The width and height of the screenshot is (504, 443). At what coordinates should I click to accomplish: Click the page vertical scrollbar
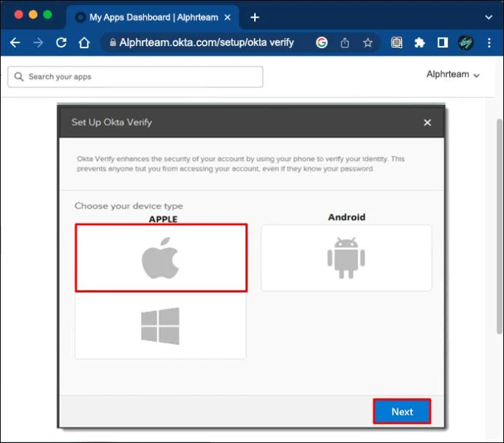click(x=499, y=227)
